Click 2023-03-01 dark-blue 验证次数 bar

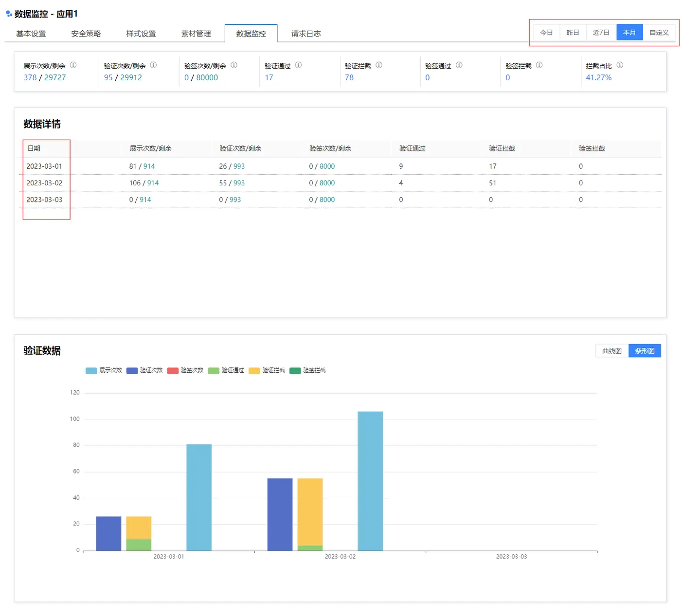[108, 534]
